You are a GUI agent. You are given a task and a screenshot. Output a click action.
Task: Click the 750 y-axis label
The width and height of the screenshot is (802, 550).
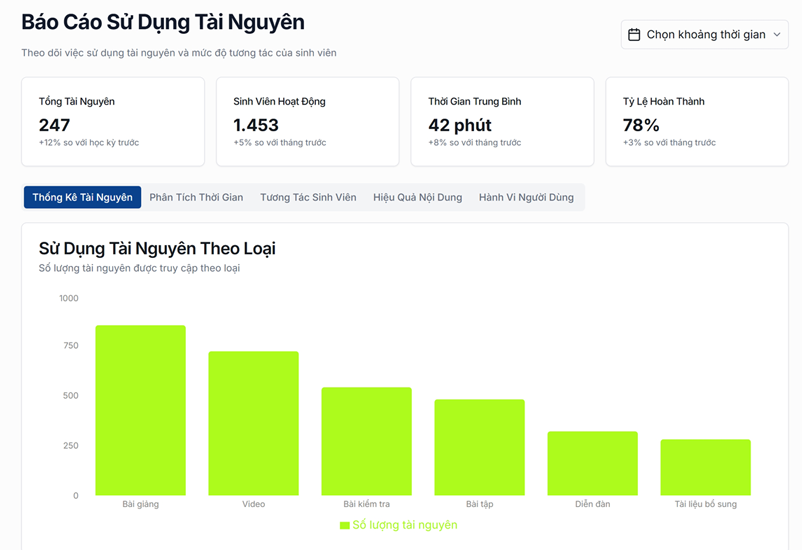pos(71,346)
